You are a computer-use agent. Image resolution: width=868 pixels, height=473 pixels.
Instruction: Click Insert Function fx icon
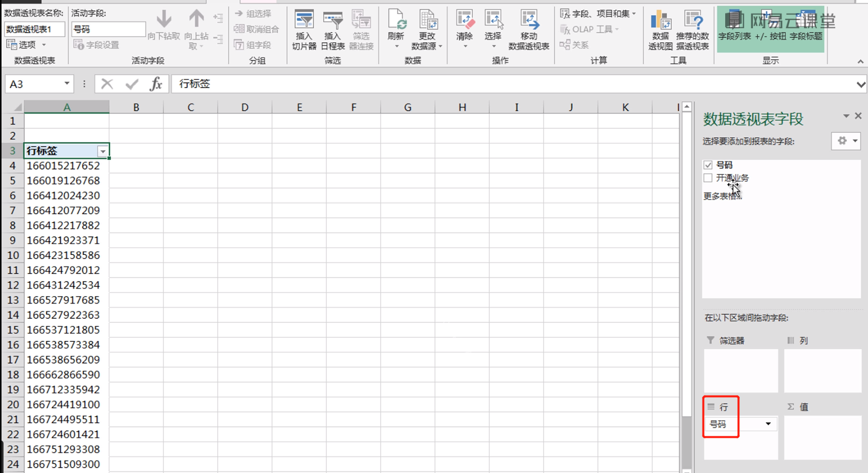tap(156, 83)
